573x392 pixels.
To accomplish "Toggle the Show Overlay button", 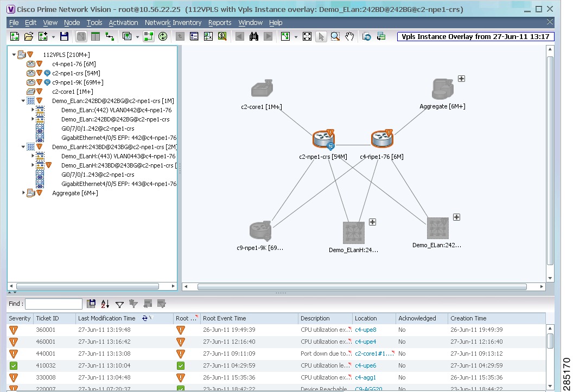I will tap(148, 36).
